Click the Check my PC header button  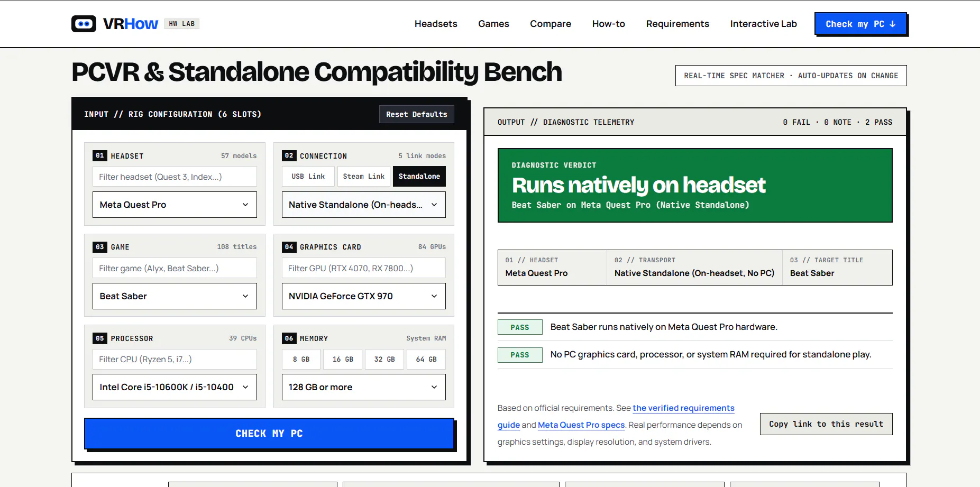(860, 24)
